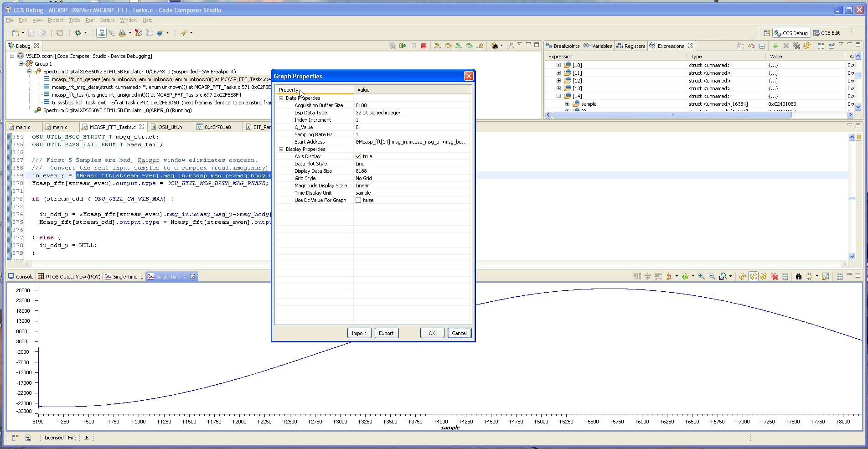Click the measurement marker icon in graph toolbar
868x449 pixels.
point(669,276)
